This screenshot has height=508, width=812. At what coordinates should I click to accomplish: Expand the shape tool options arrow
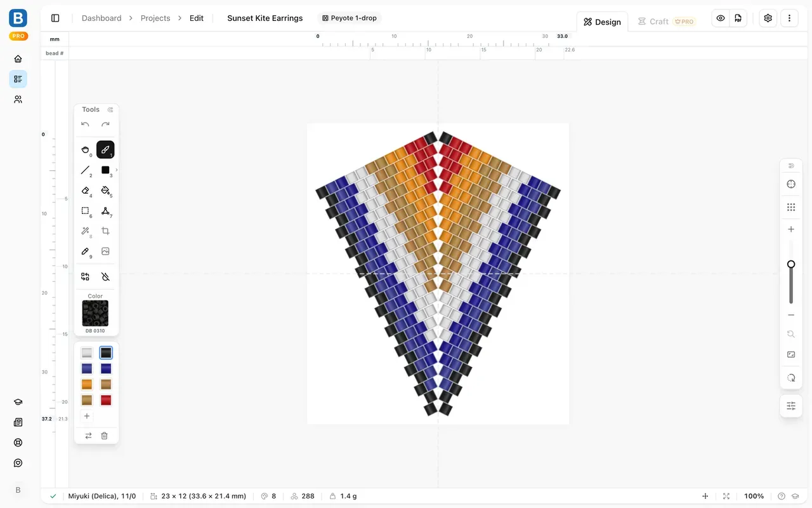(116, 170)
